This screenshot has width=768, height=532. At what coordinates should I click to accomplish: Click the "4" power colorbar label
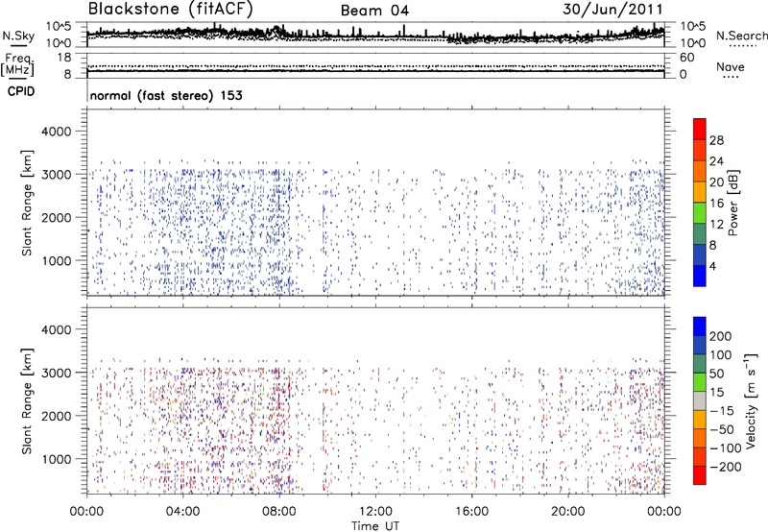point(712,266)
